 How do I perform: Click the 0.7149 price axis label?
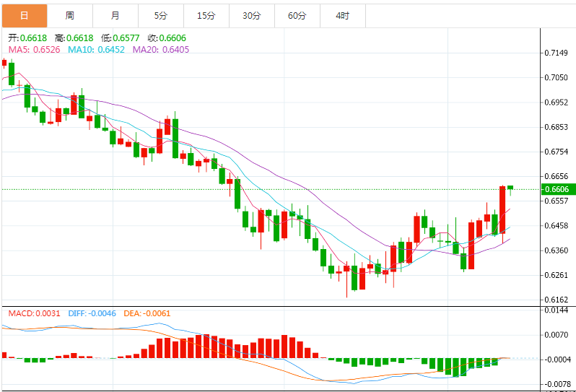pos(557,53)
